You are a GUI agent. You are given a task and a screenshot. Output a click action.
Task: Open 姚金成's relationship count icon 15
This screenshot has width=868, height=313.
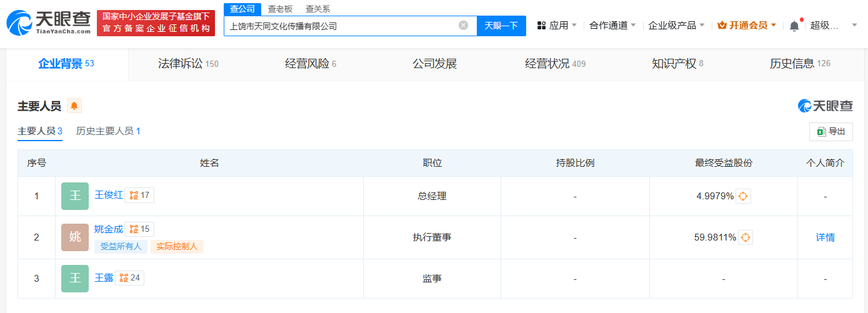point(139,229)
